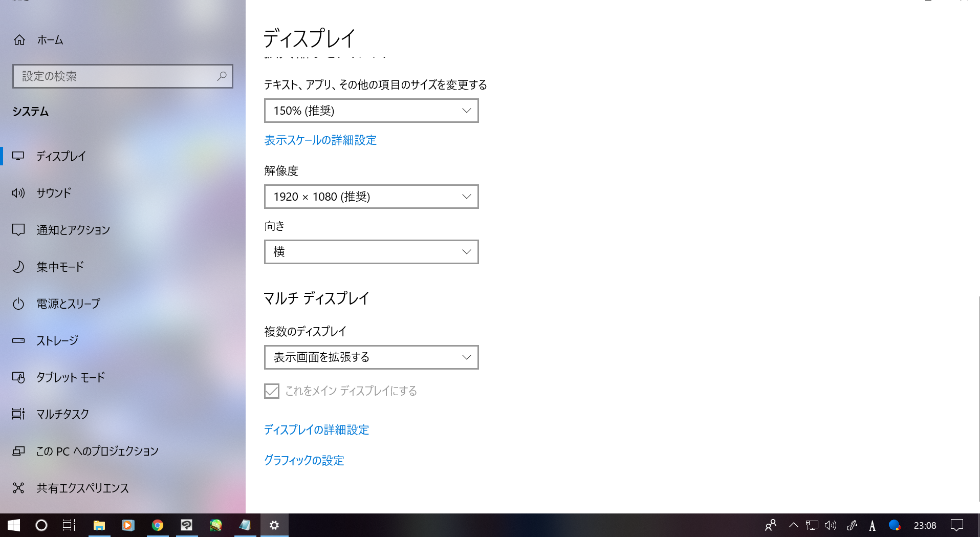Click the システム heading in the sidebar
The width and height of the screenshot is (980, 537).
31,112
